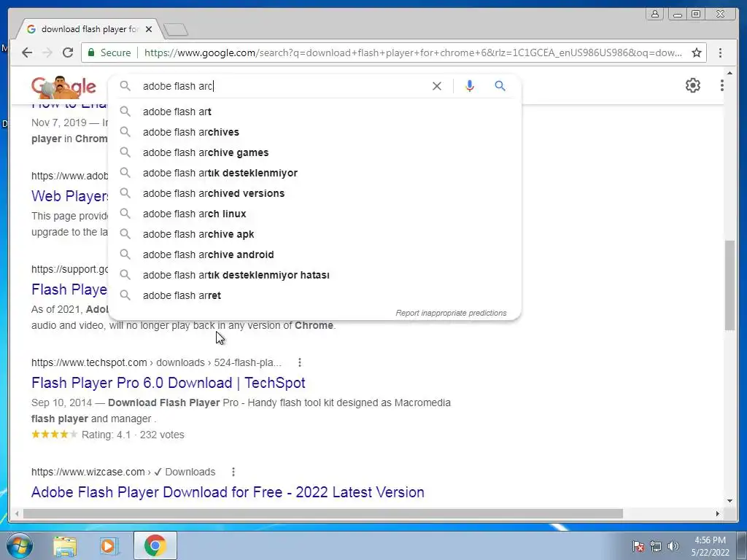The height and width of the screenshot is (560, 747).
Task: Choose suggestion 'adobe flash art'
Action: tap(314, 112)
